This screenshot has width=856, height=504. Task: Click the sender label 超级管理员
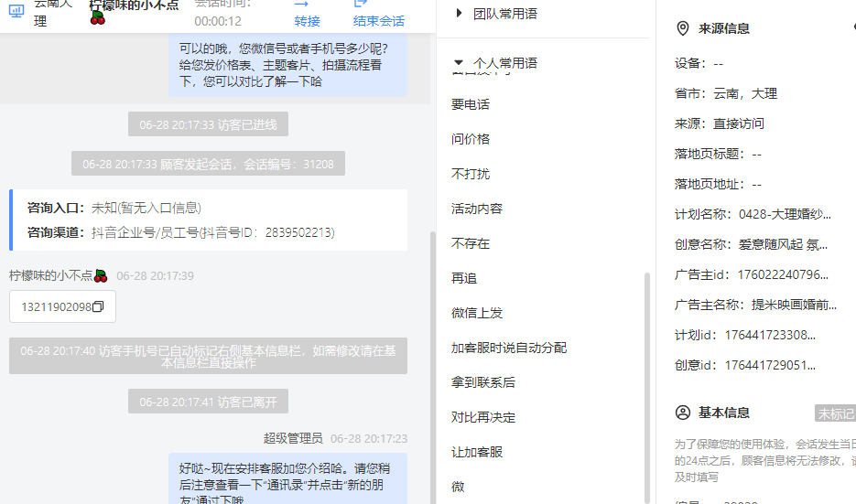point(293,438)
